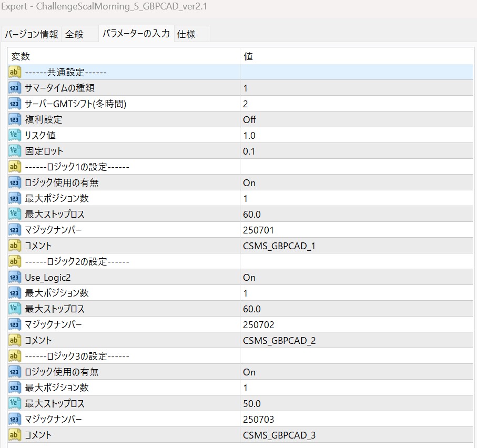Toggle the 複利設定 Off value
The height and width of the screenshot is (448, 477).
(249, 119)
